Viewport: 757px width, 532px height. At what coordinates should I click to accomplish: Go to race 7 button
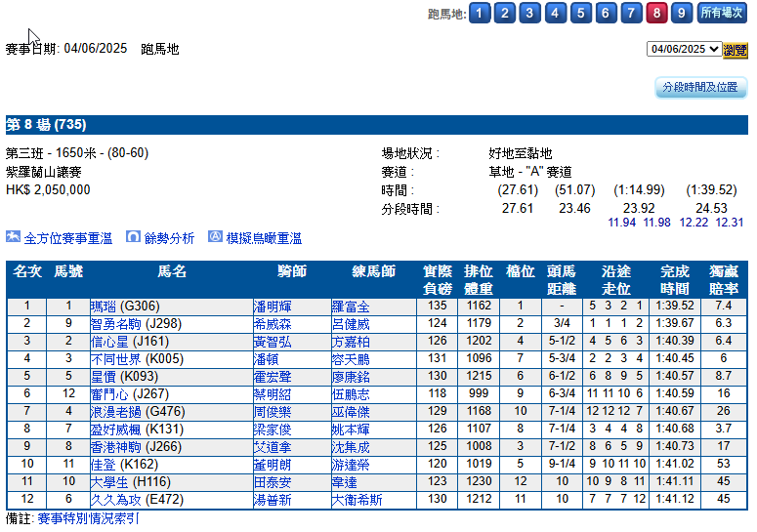coord(631,13)
